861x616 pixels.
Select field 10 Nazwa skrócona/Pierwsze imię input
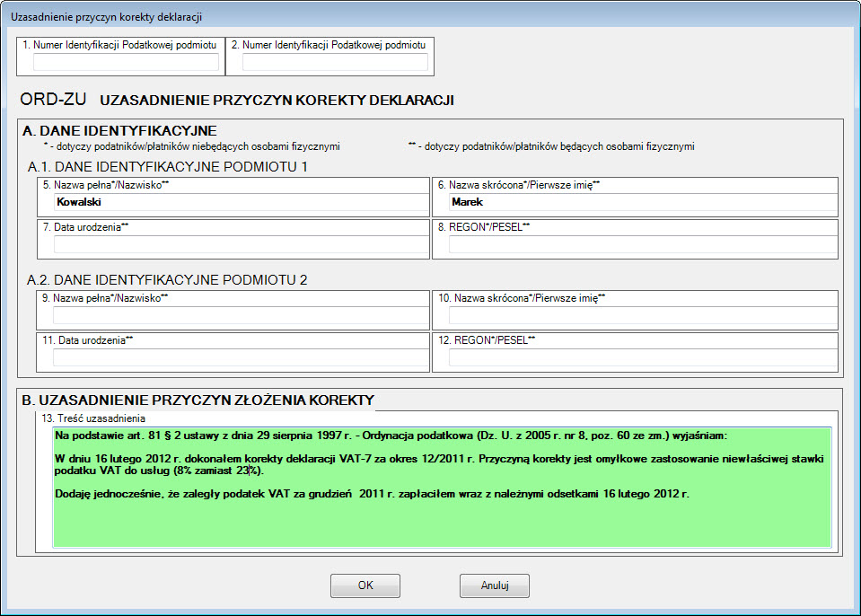[x=641, y=315]
